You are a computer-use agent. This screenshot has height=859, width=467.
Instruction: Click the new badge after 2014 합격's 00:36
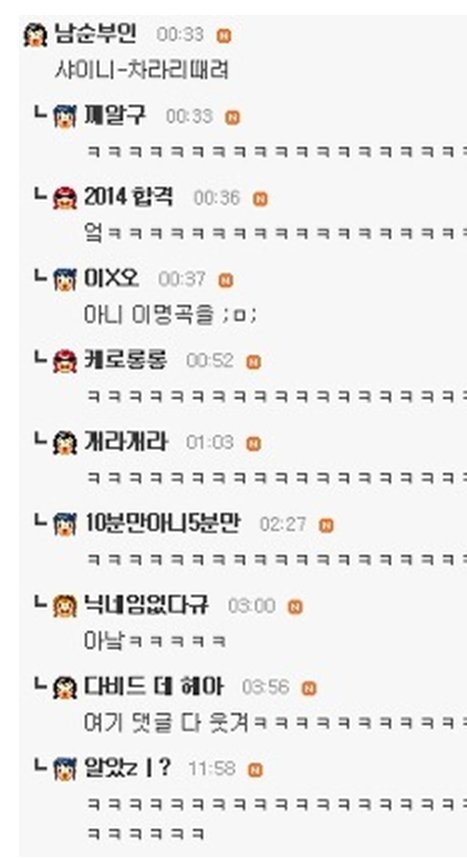[260, 199]
